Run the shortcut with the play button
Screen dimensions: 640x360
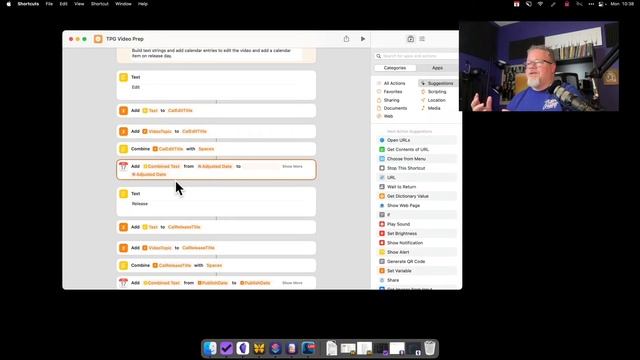click(x=362, y=39)
